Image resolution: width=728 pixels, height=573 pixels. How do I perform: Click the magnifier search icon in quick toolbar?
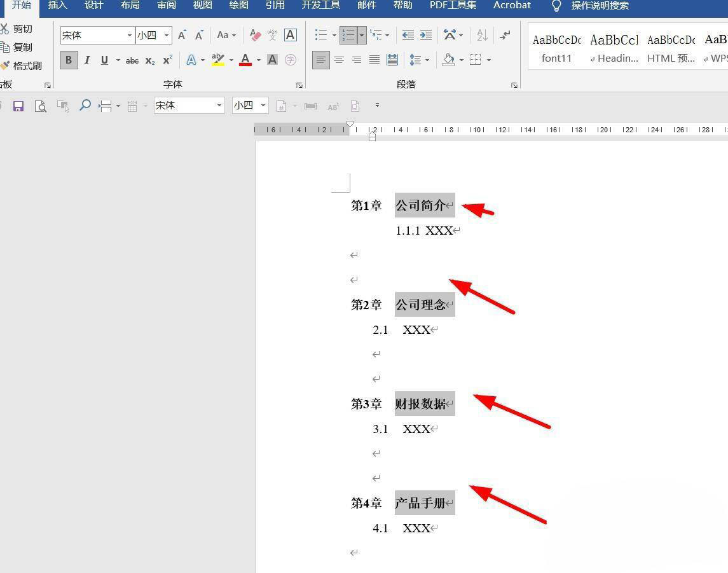(x=85, y=106)
